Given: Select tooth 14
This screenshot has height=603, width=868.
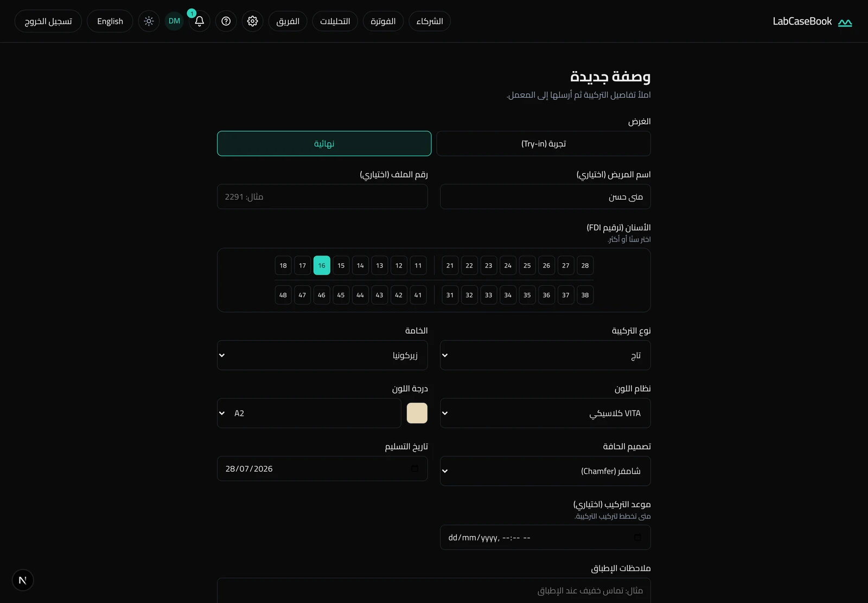Looking at the screenshot, I should pos(360,265).
